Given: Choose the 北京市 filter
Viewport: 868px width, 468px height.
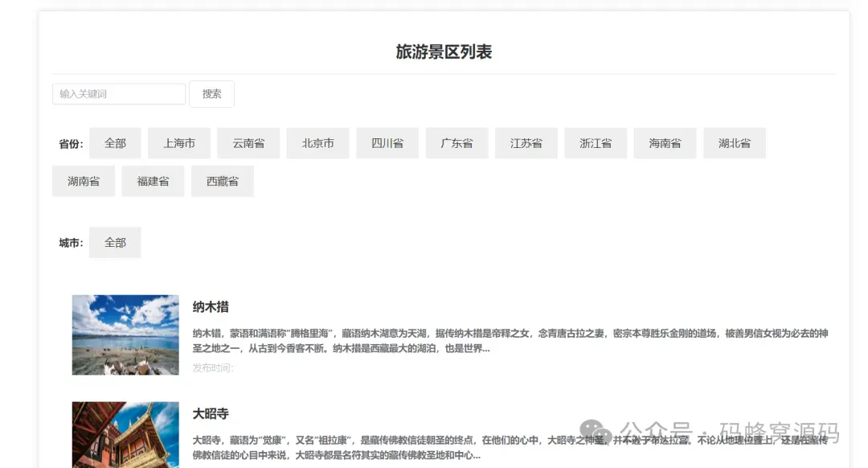Looking at the screenshot, I should 317,143.
